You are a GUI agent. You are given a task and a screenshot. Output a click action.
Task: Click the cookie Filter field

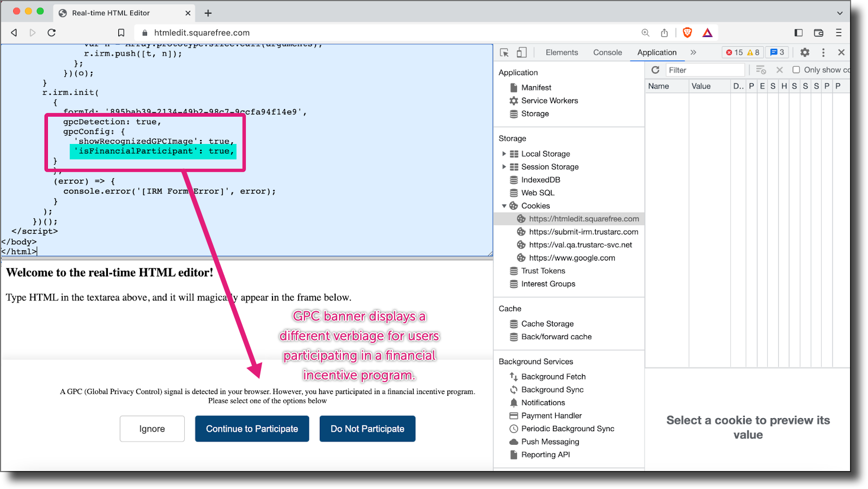pos(705,70)
